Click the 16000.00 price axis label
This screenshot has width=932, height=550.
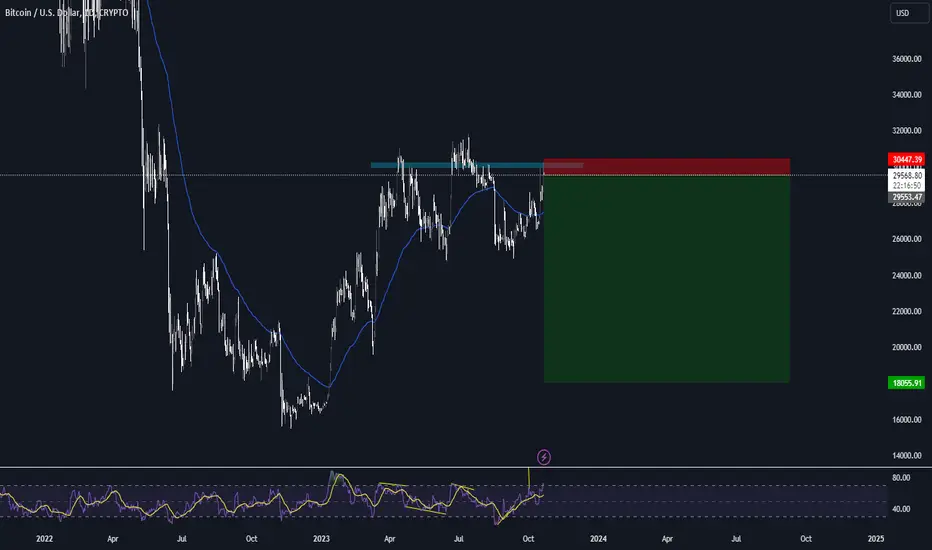(x=906, y=419)
